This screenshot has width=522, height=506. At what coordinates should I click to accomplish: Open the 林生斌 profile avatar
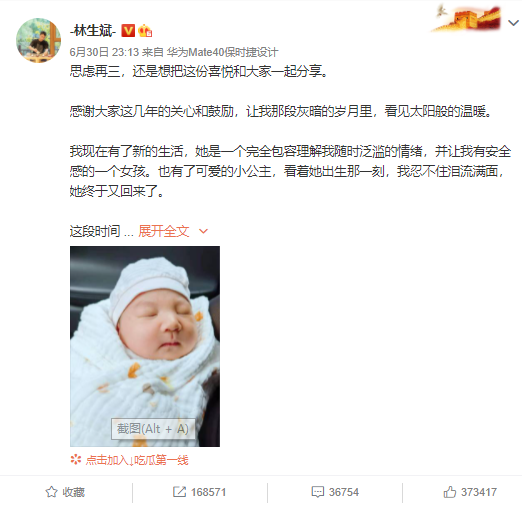point(38,40)
